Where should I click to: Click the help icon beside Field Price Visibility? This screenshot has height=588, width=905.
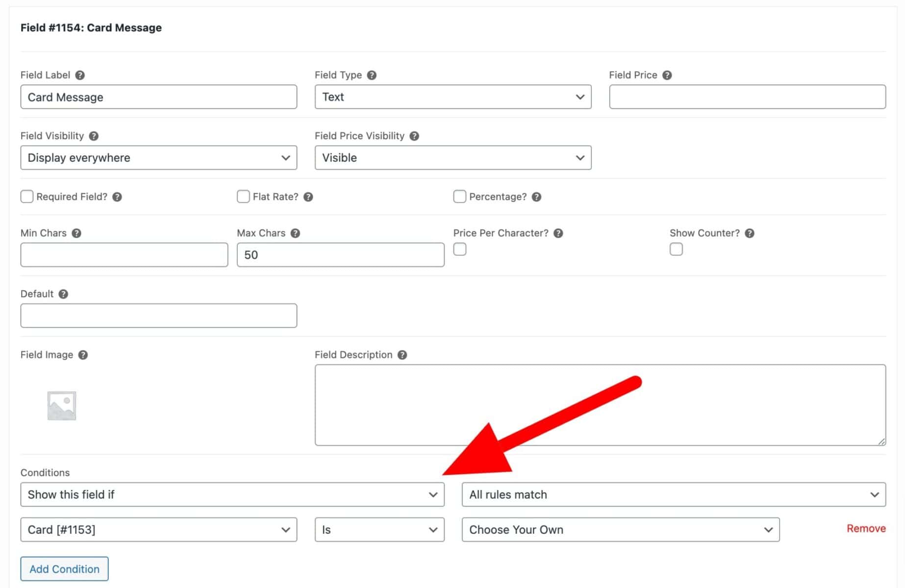(414, 136)
